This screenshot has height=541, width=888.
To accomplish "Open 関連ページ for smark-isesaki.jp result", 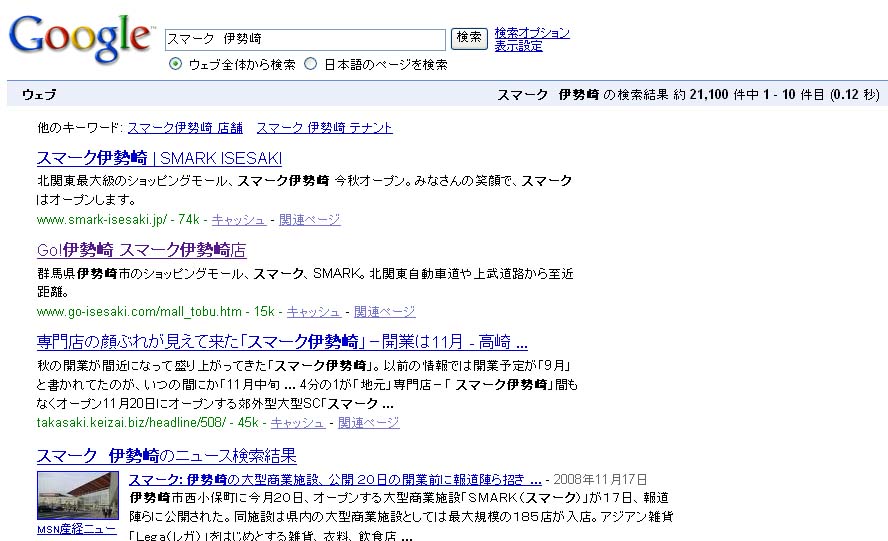I will tap(310, 220).
